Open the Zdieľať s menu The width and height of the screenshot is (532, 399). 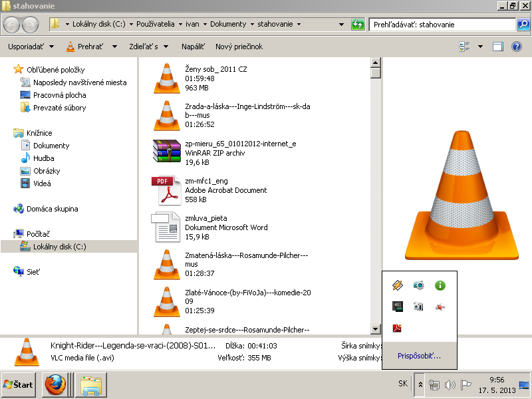pyautogui.click(x=148, y=47)
